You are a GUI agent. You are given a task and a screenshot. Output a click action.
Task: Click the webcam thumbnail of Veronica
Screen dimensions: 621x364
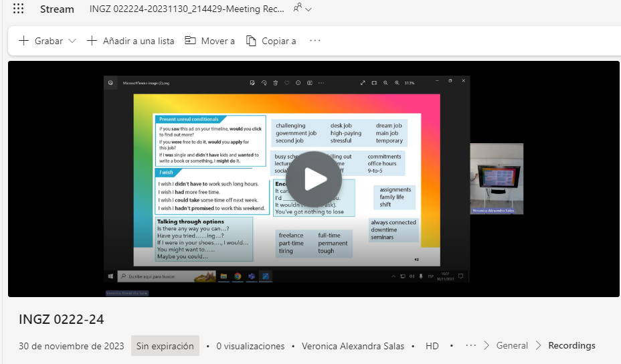(497, 179)
